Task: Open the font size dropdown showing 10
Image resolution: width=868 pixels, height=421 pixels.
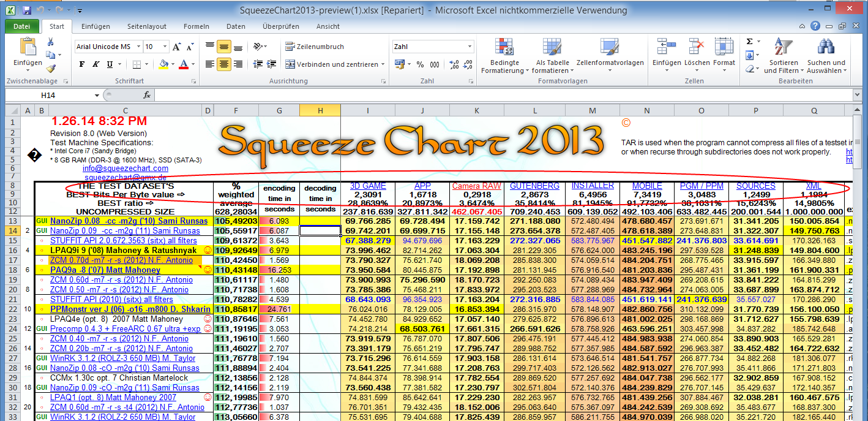Action: [165, 47]
